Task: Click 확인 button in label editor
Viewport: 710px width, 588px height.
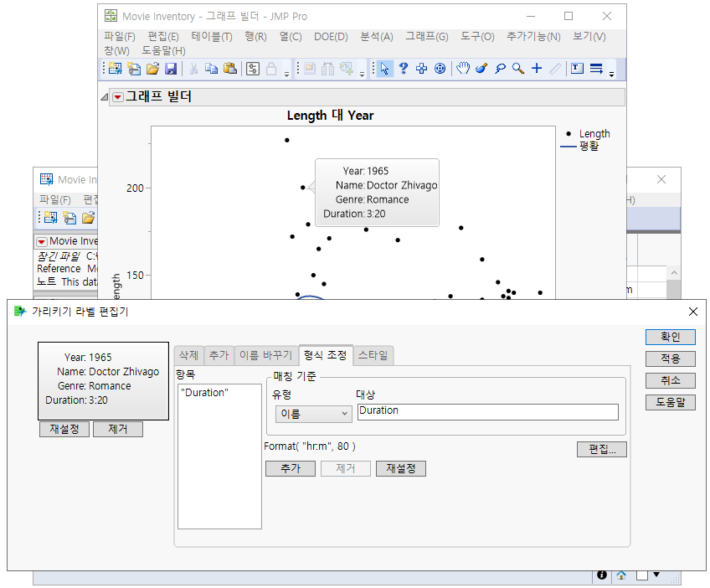Action: coord(670,337)
